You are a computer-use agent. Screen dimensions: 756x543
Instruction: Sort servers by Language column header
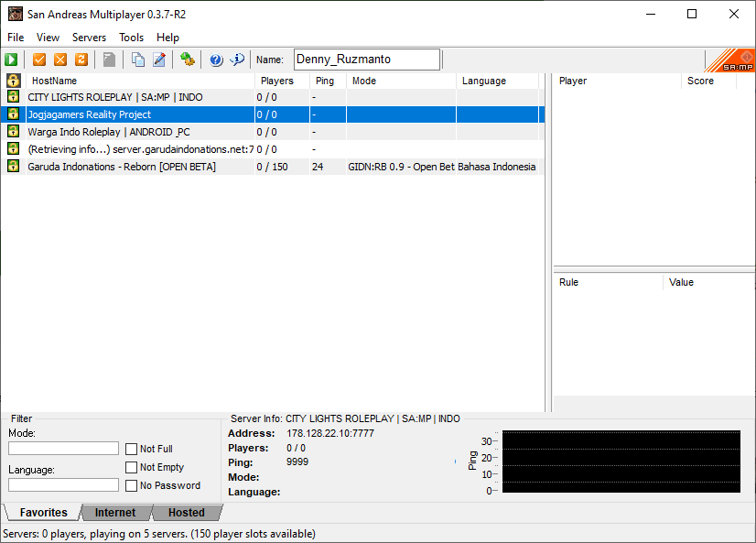497,81
